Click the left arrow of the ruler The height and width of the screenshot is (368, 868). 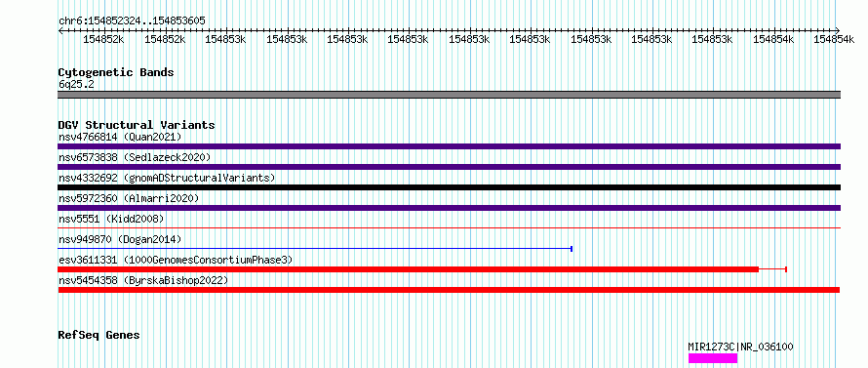coord(60,30)
